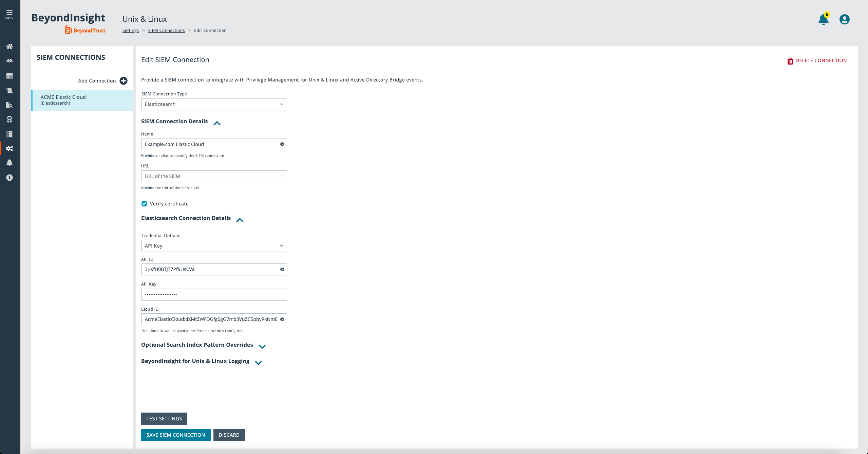Viewport: 868px width, 454px height.
Task: Expand Optional Search Index Pattern Overrides
Action: click(262, 346)
